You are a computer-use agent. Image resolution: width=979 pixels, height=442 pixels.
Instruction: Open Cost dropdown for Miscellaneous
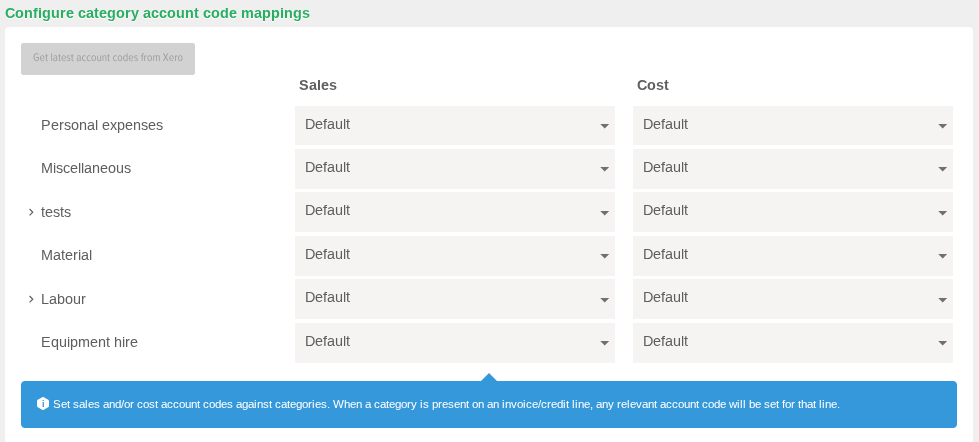tap(792, 169)
